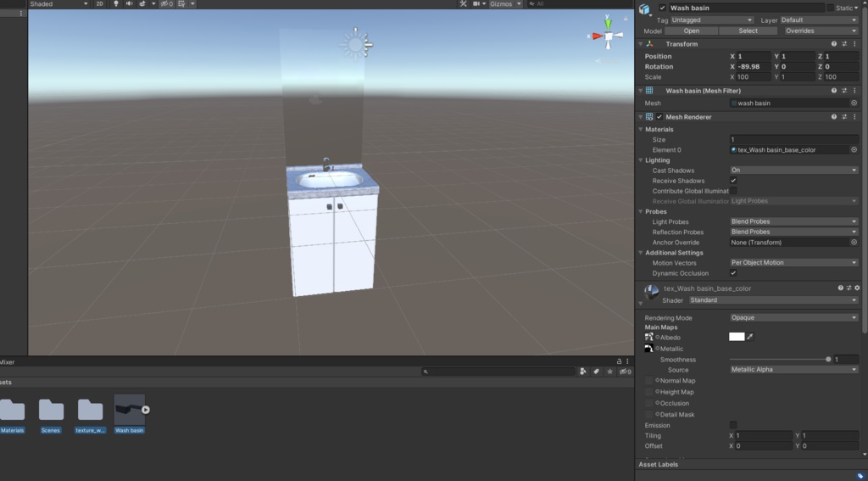Open the Overrides dropdown

pyautogui.click(x=821, y=31)
